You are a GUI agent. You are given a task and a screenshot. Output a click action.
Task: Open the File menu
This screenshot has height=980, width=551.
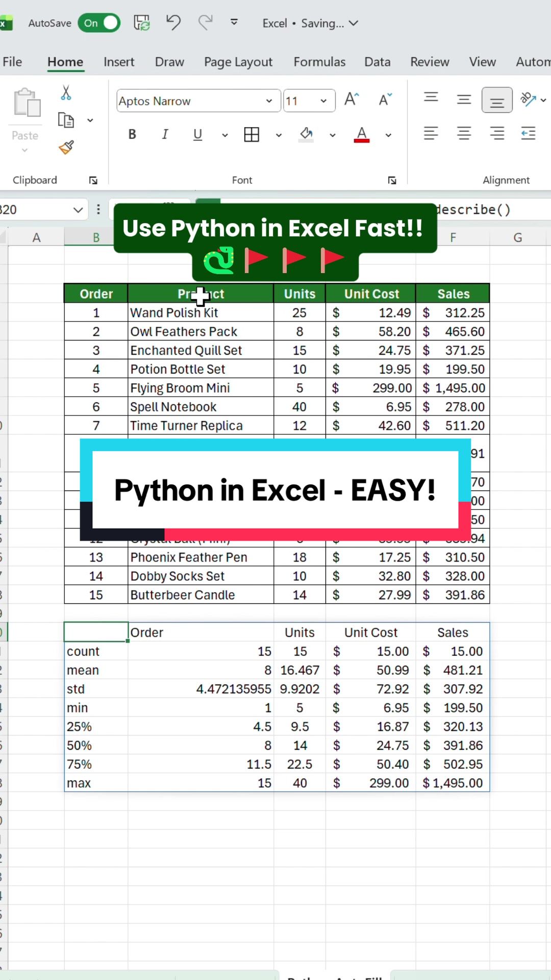(12, 62)
